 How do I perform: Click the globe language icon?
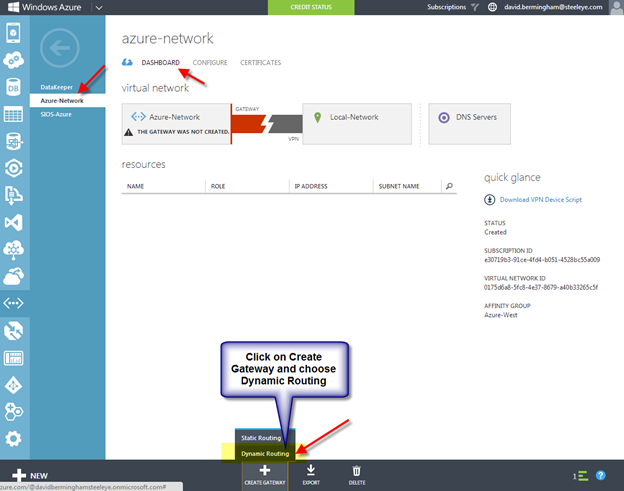pos(492,7)
